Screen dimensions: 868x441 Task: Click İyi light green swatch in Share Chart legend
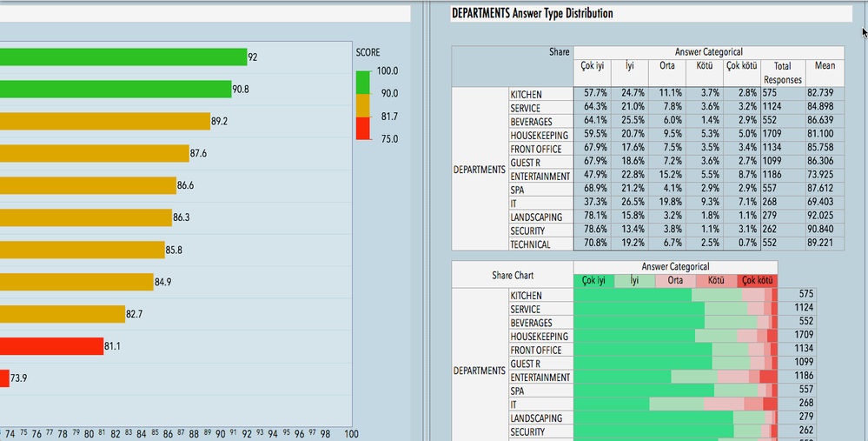(x=634, y=281)
